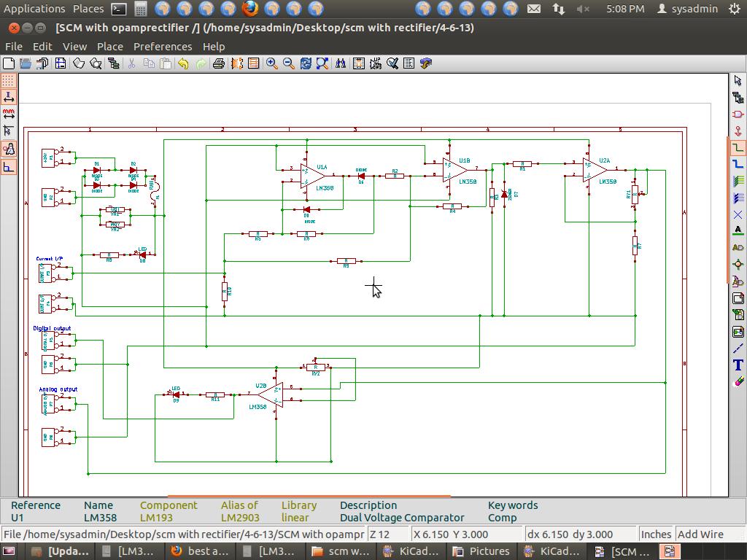
Task: Switch units to millimeters in left toolbar
Action: coord(8,114)
